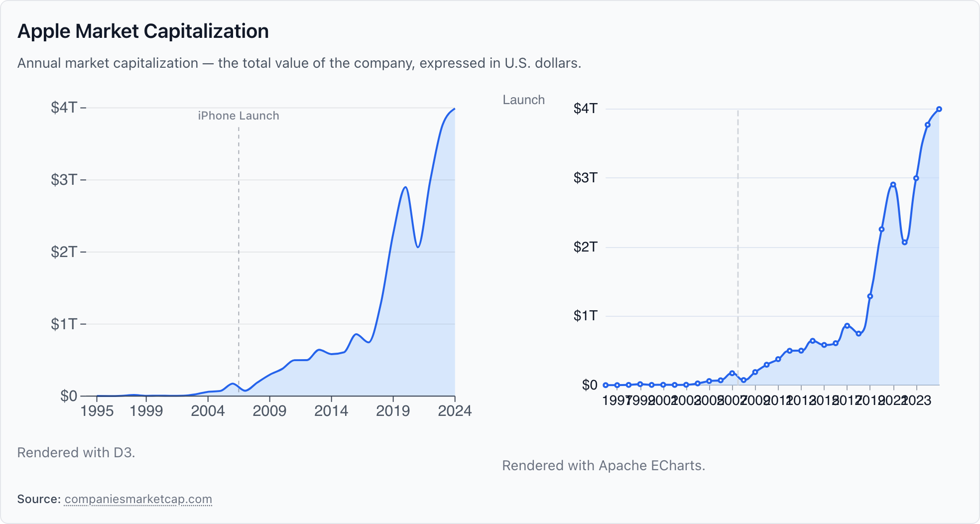Click the first data point marker at $0
The height and width of the screenshot is (524, 980).
point(606,385)
